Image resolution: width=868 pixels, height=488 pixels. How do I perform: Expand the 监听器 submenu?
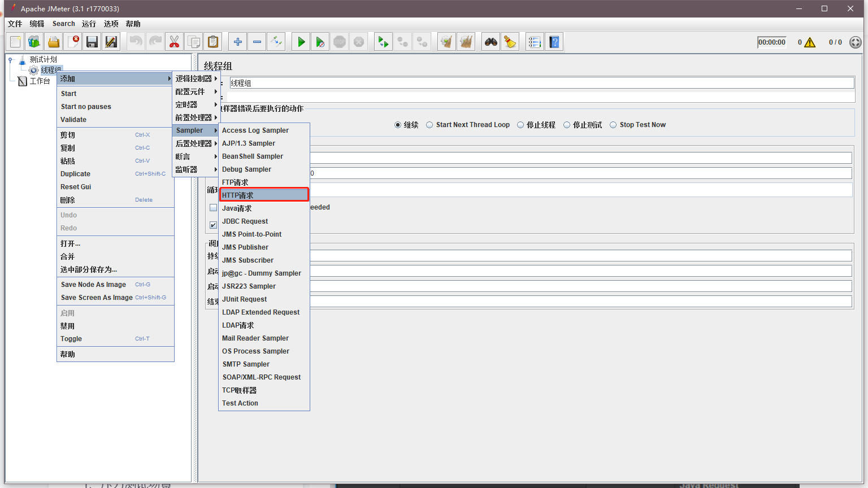click(x=196, y=169)
